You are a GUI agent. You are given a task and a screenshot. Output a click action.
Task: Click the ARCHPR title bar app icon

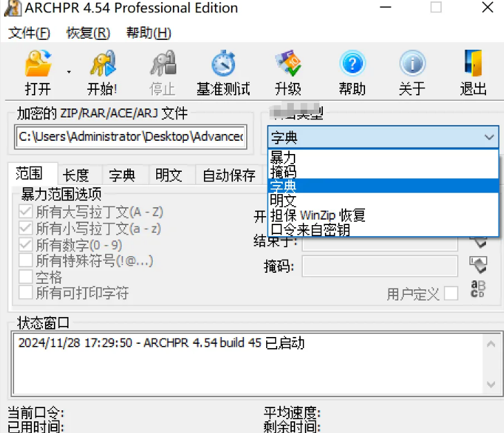tap(12, 8)
